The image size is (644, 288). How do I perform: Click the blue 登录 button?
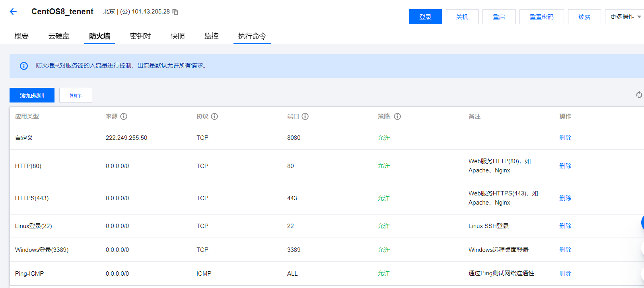(425, 17)
